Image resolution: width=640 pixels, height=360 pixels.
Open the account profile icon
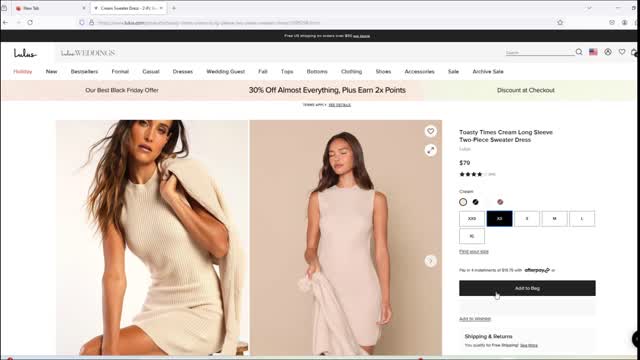pyautogui.click(x=608, y=52)
